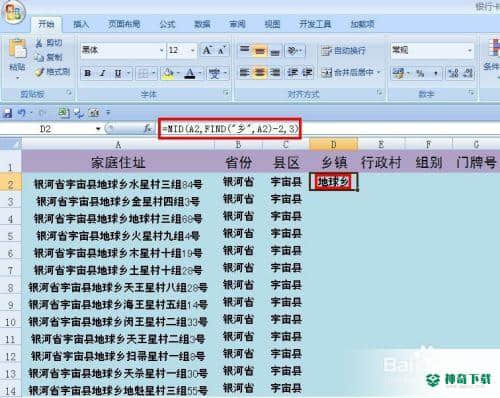
Task: Click the Cut scissors icon
Action: (39, 43)
